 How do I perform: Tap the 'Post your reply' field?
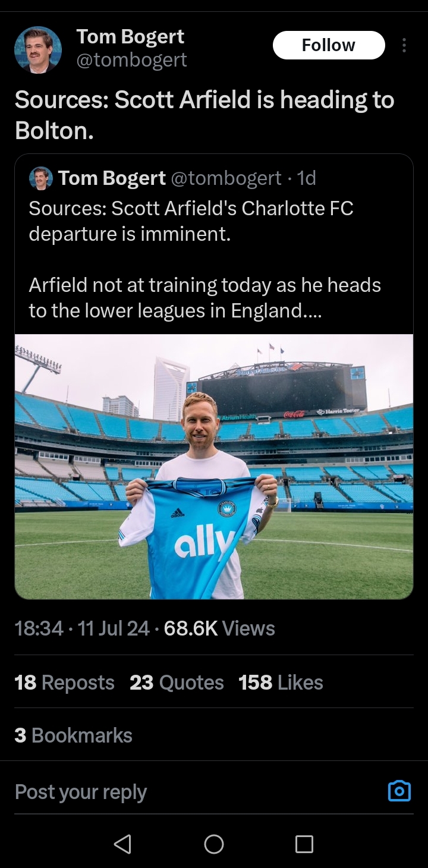pyautogui.click(x=178, y=792)
